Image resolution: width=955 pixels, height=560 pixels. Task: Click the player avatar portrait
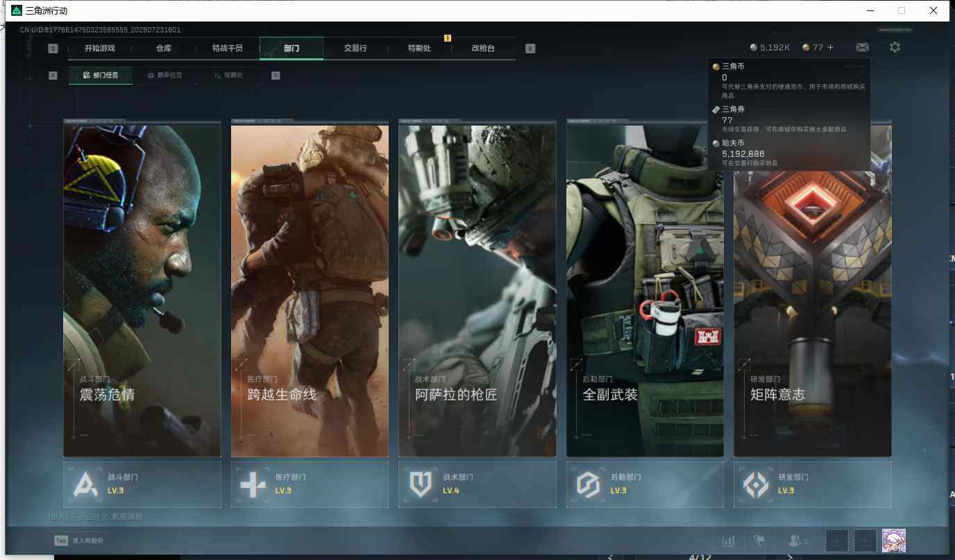(893, 541)
